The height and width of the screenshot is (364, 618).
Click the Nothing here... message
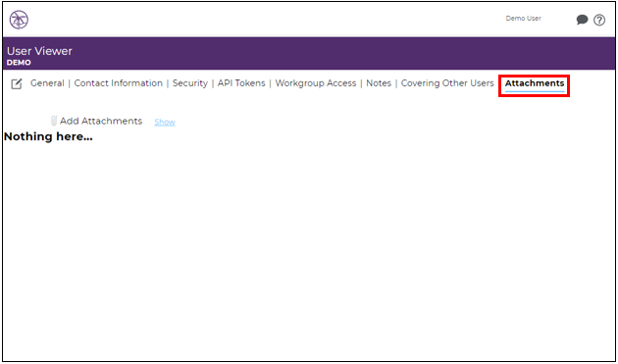click(48, 136)
